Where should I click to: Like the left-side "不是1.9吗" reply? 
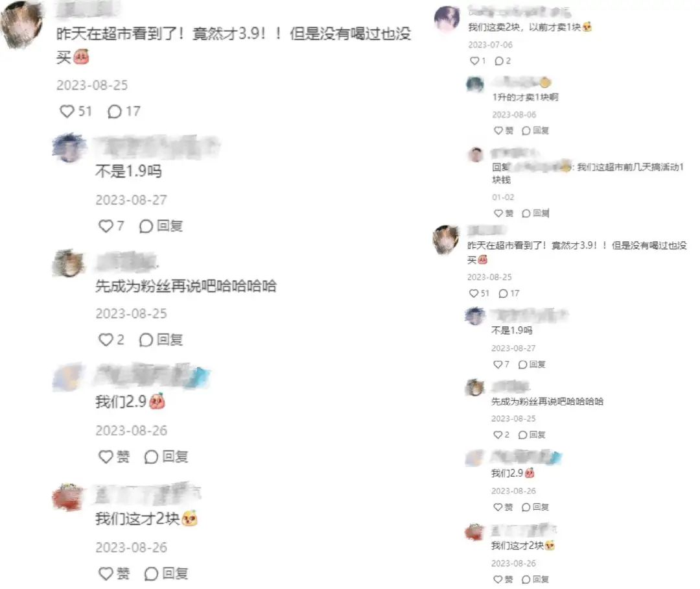coord(111,226)
